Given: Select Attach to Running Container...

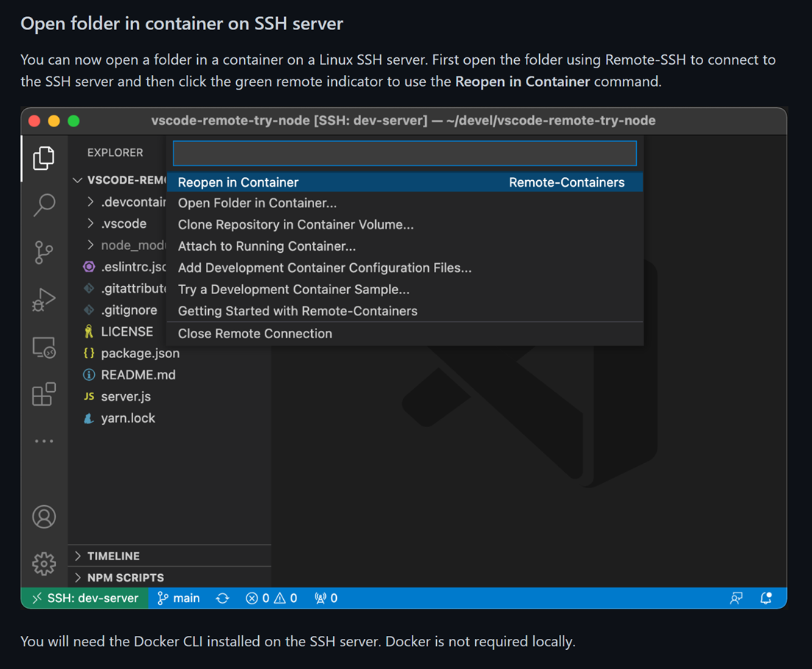Looking at the screenshot, I should tap(405, 246).
